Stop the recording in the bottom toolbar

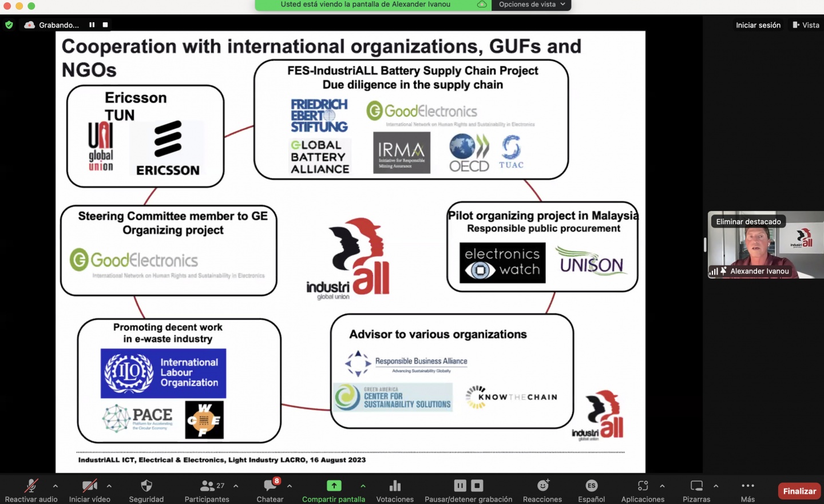point(477,486)
